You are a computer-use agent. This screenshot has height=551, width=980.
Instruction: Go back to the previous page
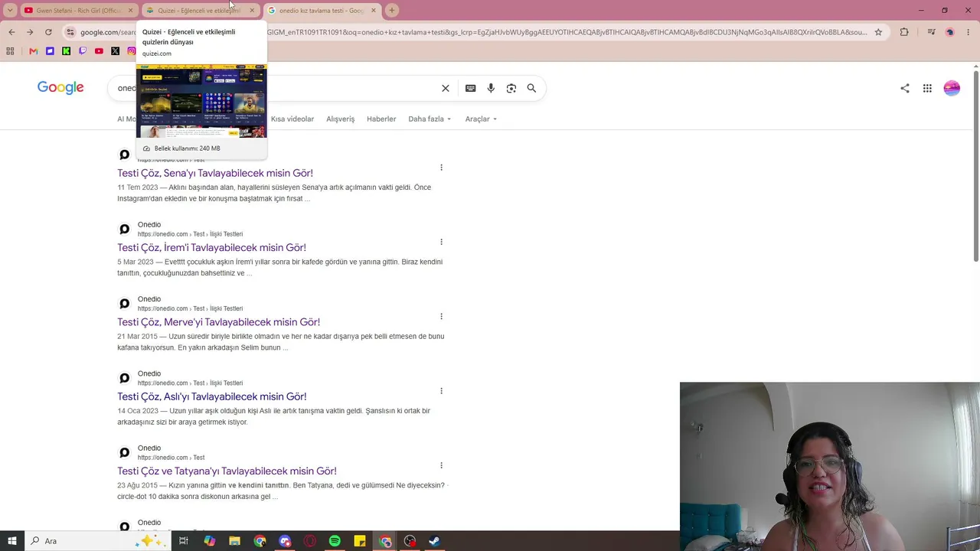[x=11, y=32]
